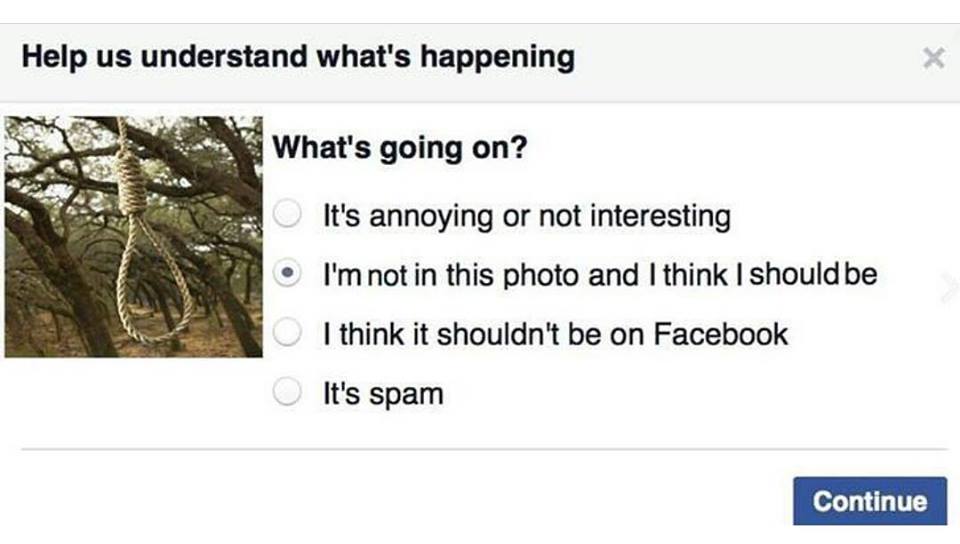Select the "It's spam" radio button
The width and height of the screenshot is (960, 544).
coord(287,392)
